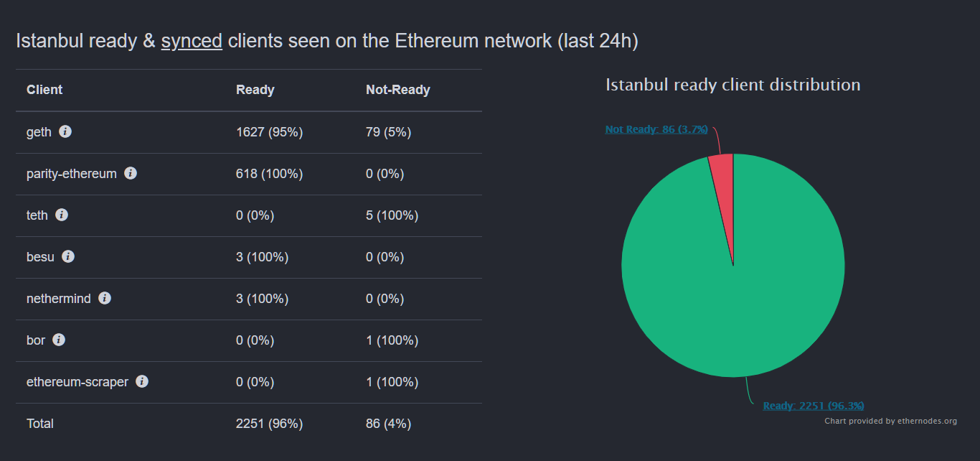Viewport: 980px width, 461px height.
Task: Open the teth client info icon
Action: point(62,215)
